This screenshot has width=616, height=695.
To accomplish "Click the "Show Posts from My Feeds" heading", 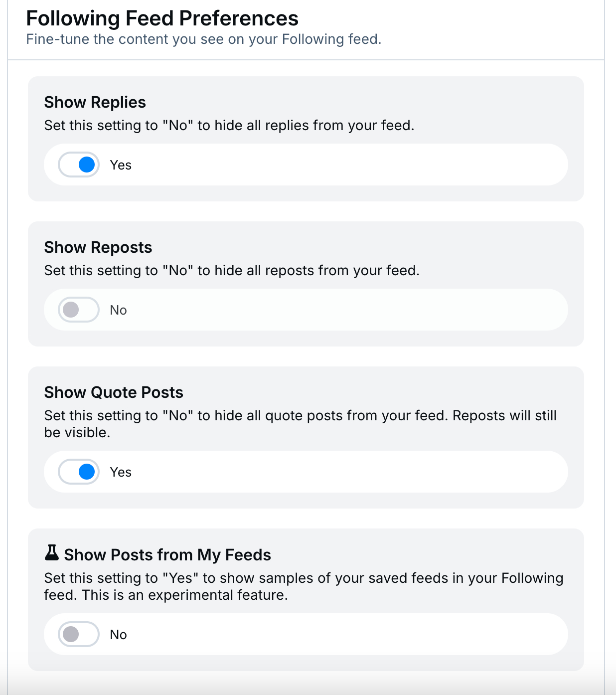I will tap(167, 555).
